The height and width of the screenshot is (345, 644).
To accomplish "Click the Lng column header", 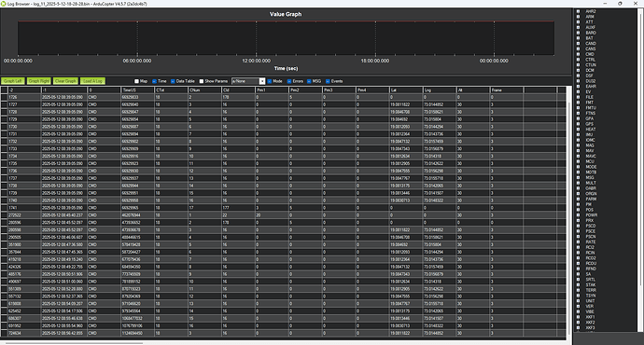I will [x=440, y=90].
